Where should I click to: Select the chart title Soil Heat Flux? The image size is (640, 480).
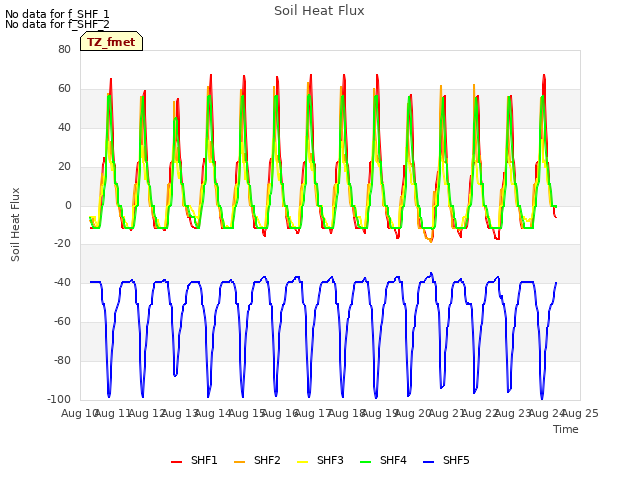(x=319, y=11)
